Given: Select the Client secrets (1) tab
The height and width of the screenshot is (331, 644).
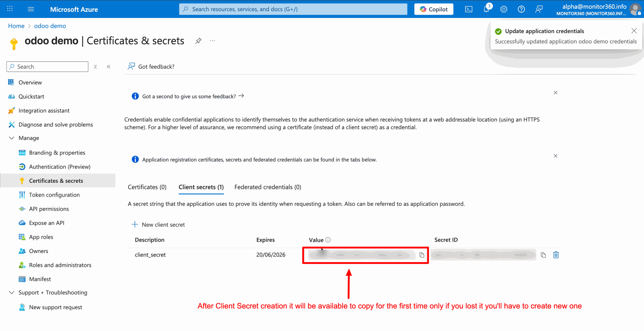Looking at the screenshot, I should 201,187.
